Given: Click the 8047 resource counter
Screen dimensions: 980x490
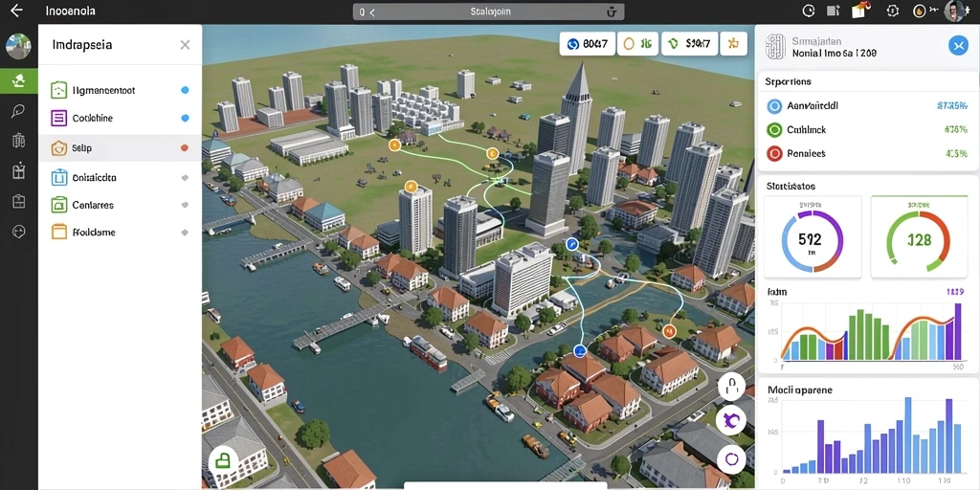Looking at the screenshot, I should pos(588,44).
